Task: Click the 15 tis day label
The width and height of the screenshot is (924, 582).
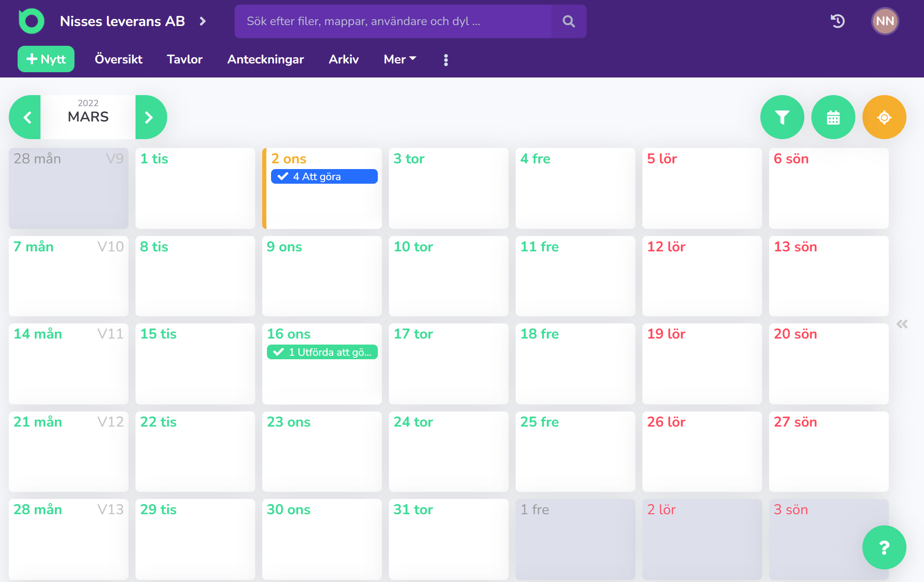Action: (158, 334)
